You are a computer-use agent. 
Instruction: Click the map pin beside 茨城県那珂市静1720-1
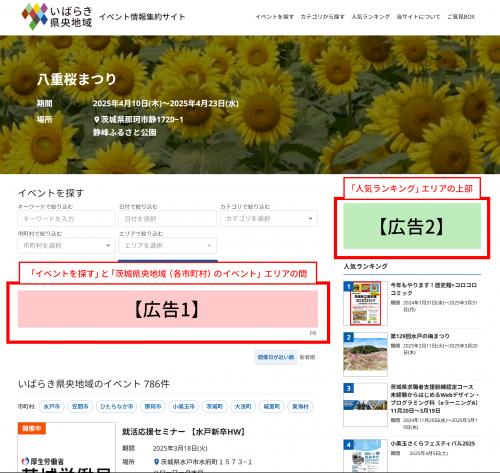tap(97, 119)
